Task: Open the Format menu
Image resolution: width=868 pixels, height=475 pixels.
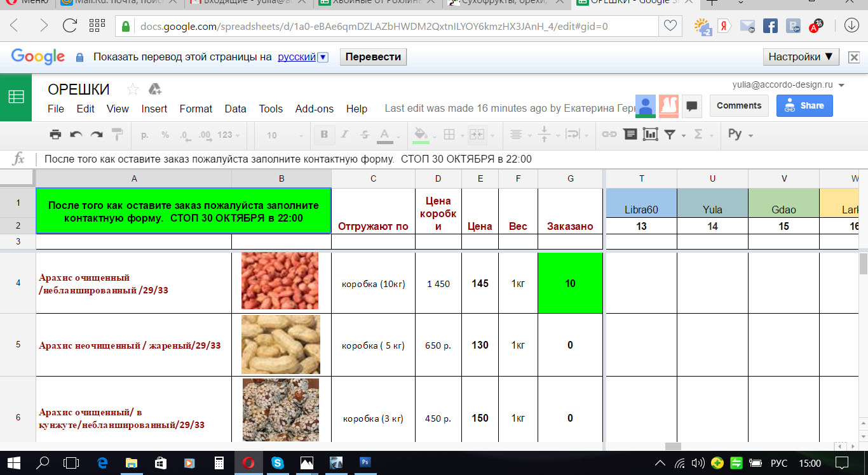Action: pos(196,109)
